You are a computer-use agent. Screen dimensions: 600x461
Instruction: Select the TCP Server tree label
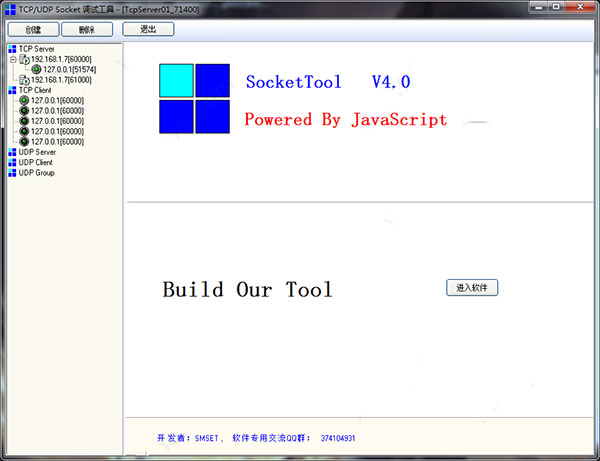pyautogui.click(x=37, y=49)
